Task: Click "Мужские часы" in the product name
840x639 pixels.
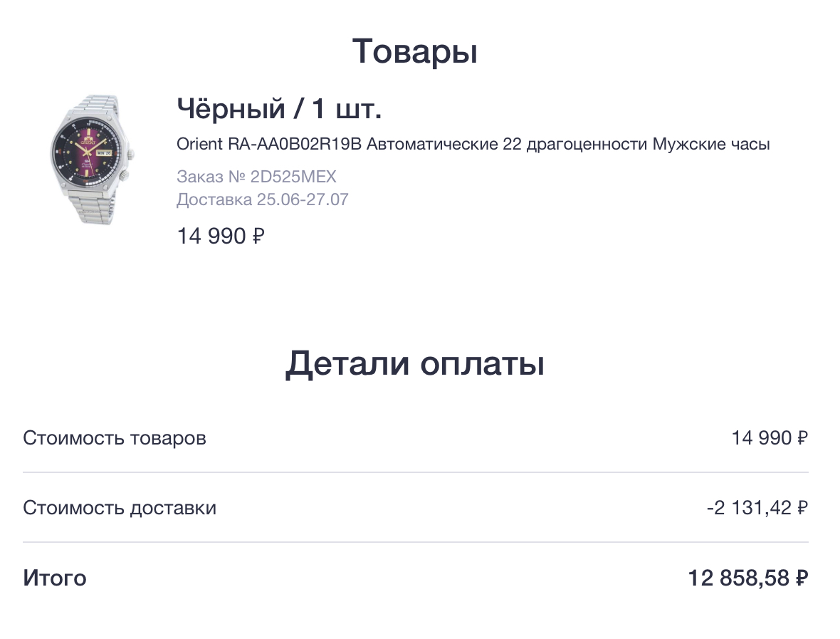Action: point(711,145)
